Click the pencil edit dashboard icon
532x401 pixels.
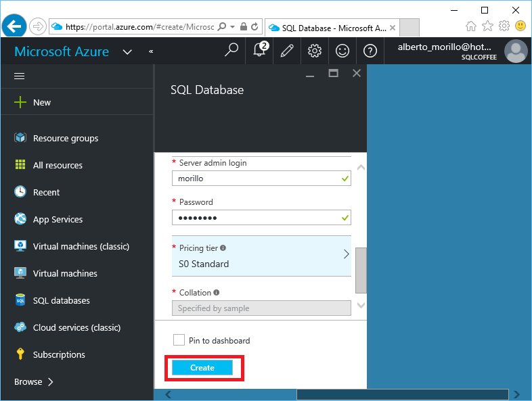[x=287, y=51]
